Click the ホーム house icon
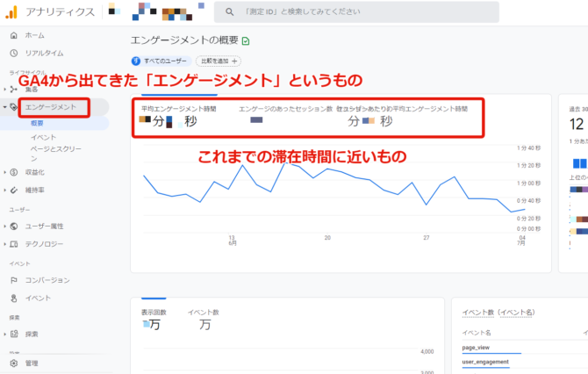This screenshot has height=374, width=588. point(14,35)
